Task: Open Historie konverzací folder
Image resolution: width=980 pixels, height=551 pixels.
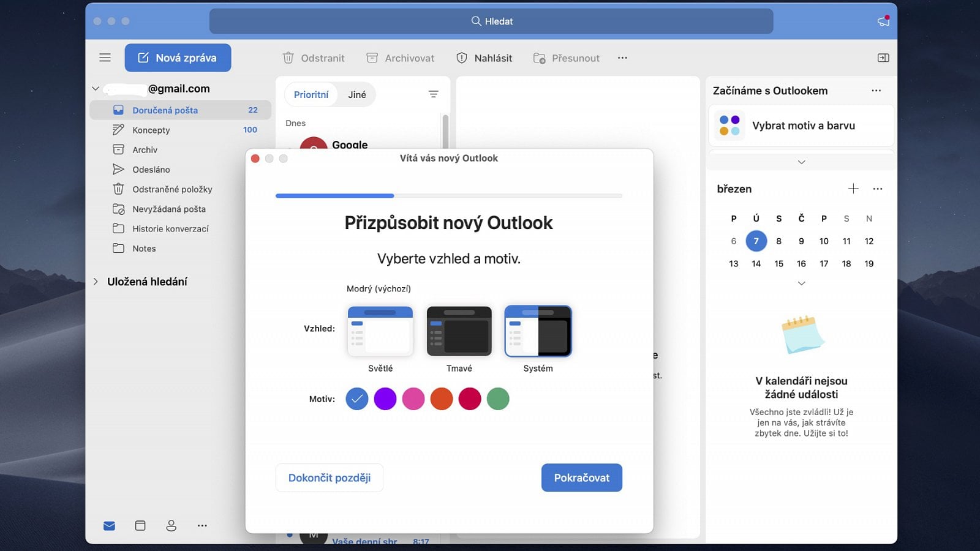Action: point(181,228)
